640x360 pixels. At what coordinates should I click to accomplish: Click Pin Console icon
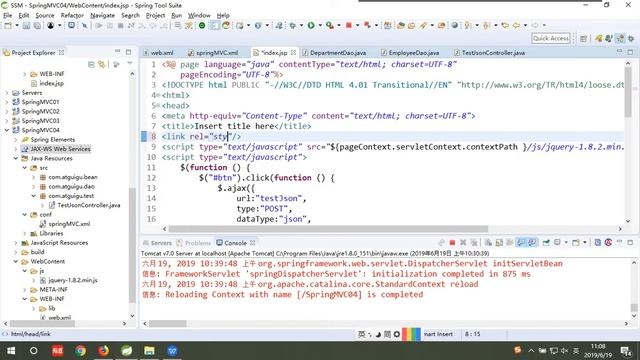(546, 242)
